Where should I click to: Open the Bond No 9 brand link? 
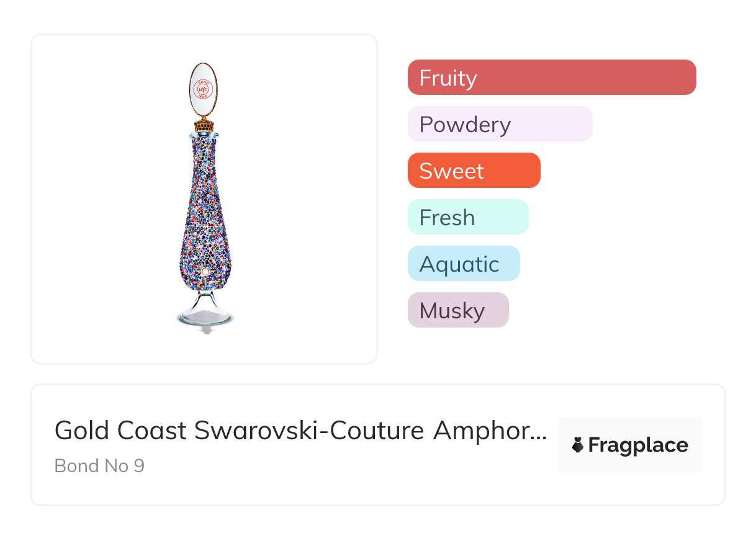(x=99, y=465)
